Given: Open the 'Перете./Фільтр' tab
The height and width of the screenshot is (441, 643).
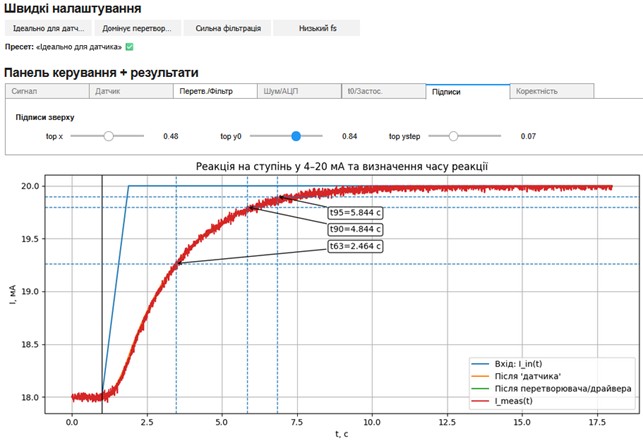Looking at the screenshot, I should [213, 91].
